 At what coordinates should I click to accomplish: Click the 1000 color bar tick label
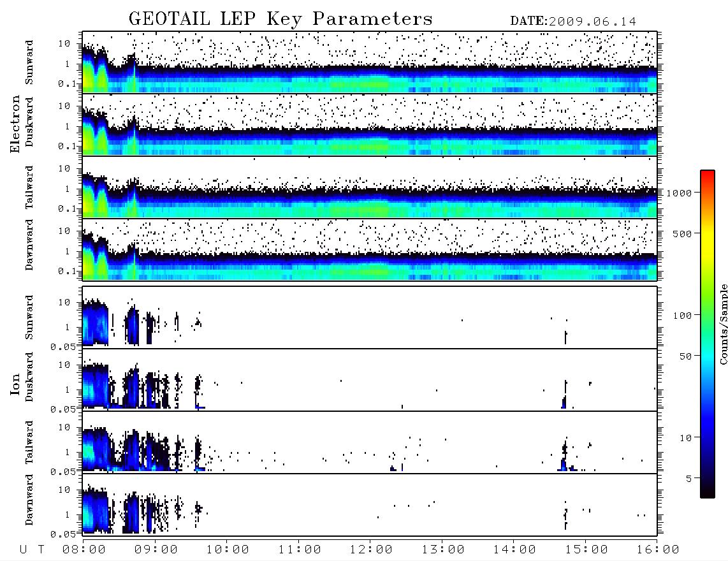click(x=679, y=193)
